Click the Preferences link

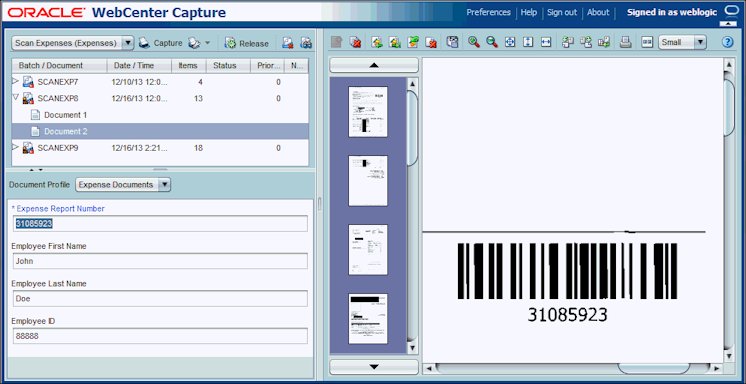click(489, 12)
